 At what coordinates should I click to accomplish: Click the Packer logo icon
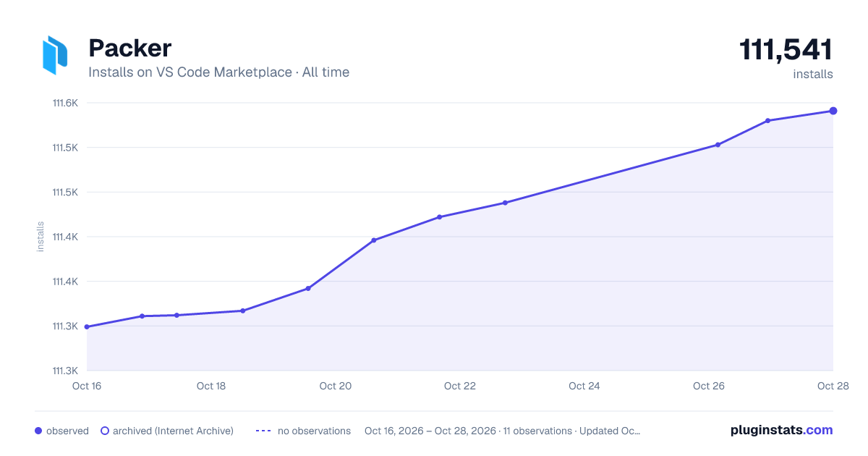[55, 55]
